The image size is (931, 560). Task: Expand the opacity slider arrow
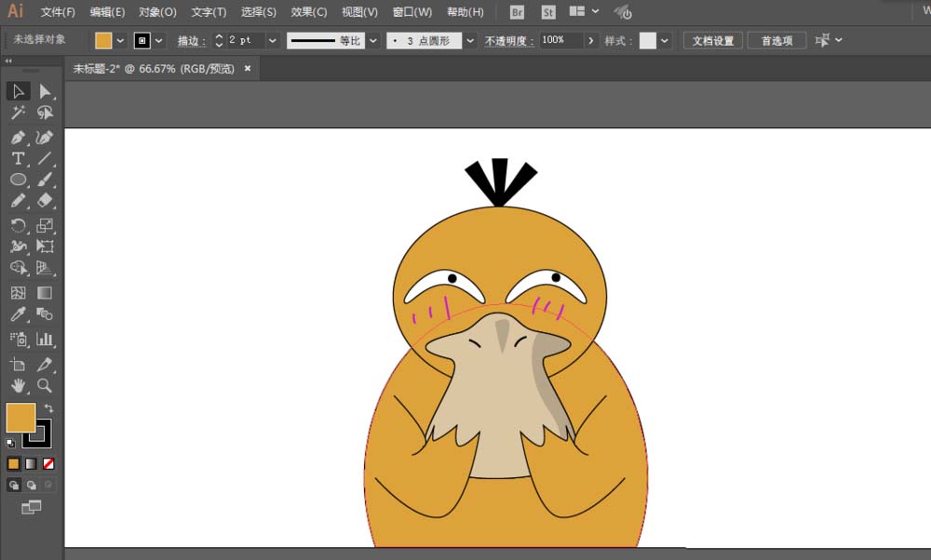point(591,40)
